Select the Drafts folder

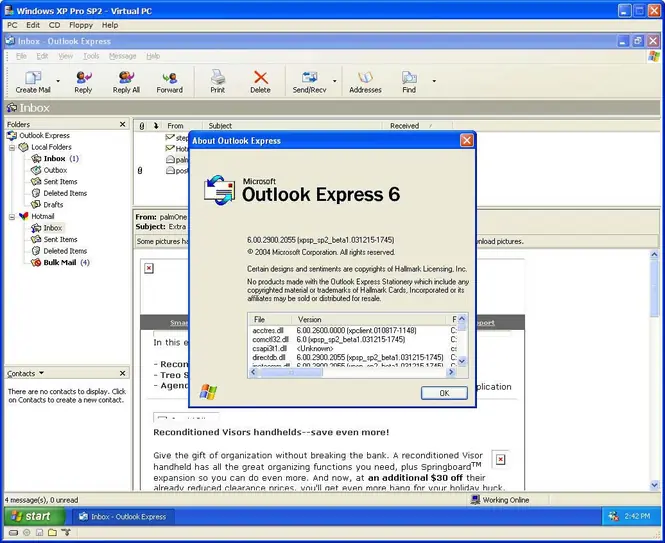coord(53,204)
